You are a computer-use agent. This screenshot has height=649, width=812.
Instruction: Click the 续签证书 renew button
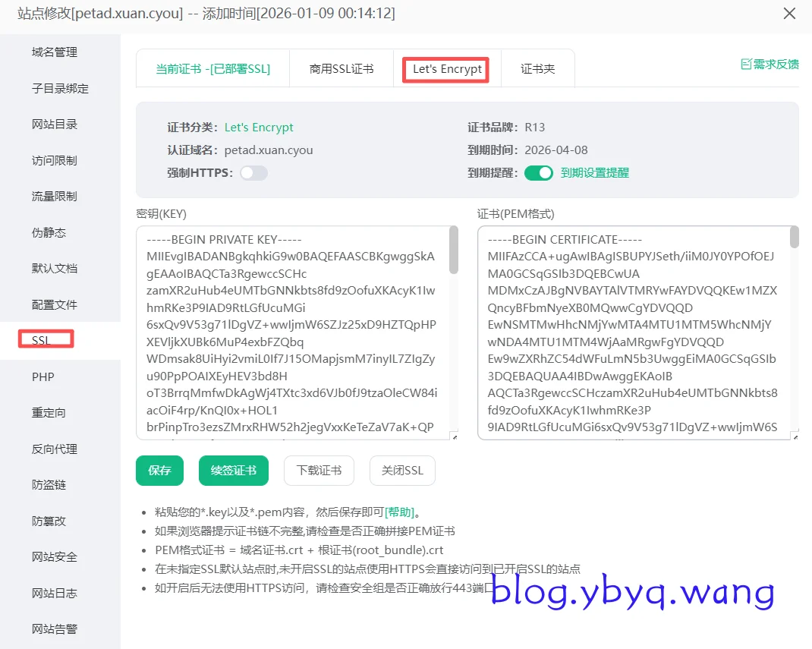(233, 471)
